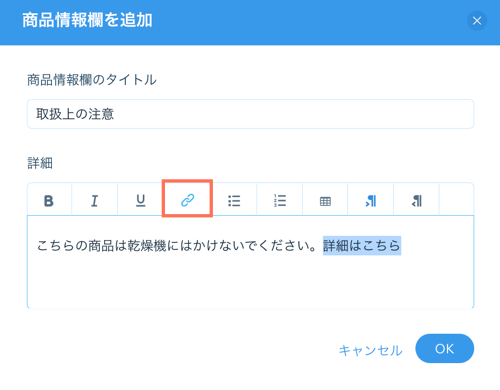Close the 商品情報欄を追加 dialog
Viewport: 500px width, 390px height.
point(477,21)
